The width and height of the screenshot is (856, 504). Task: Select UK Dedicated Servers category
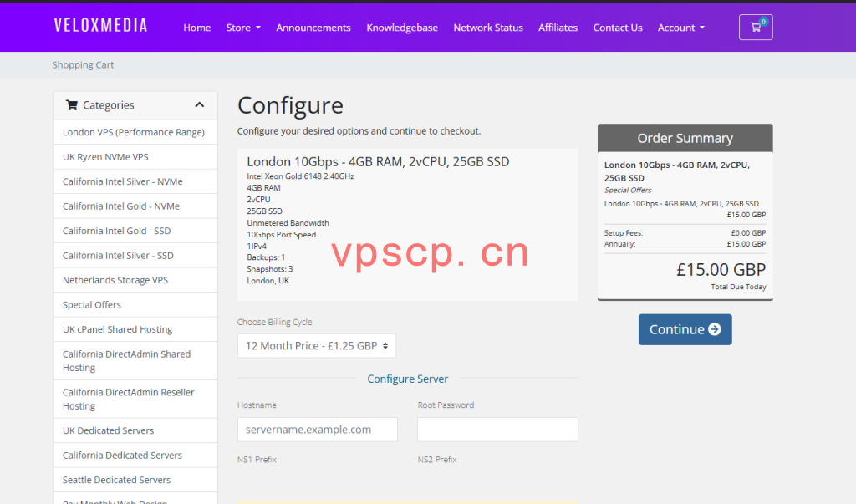(135, 430)
